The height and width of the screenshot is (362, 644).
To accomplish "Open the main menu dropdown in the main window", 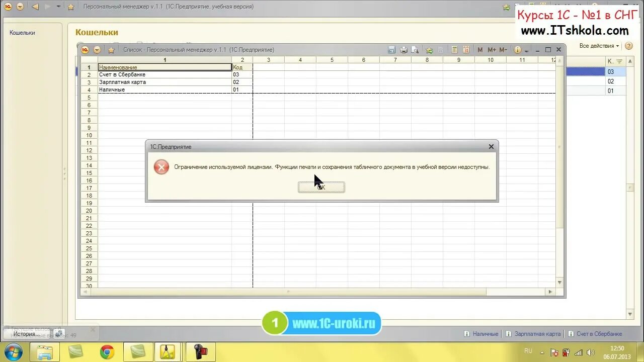I will [x=20, y=7].
